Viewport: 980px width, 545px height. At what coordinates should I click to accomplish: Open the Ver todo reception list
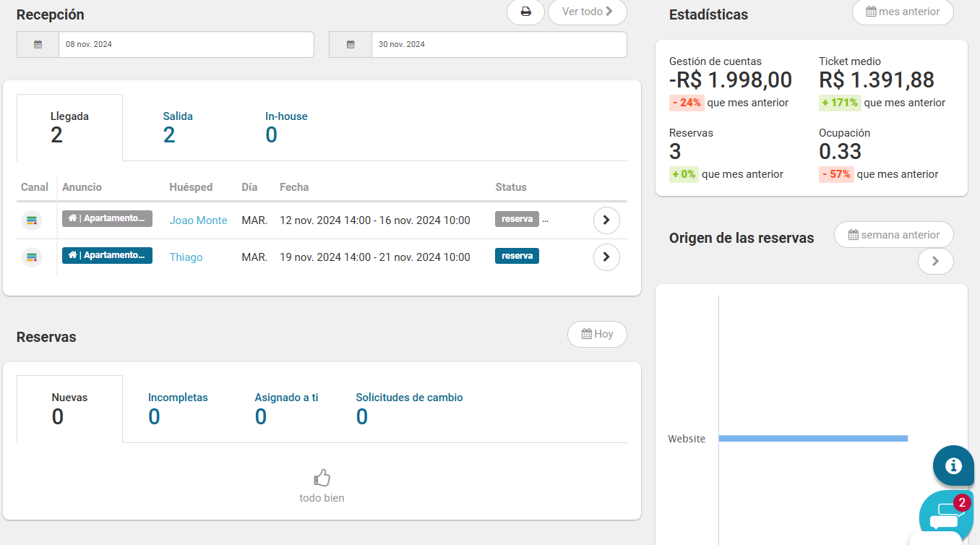tap(588, 12)
